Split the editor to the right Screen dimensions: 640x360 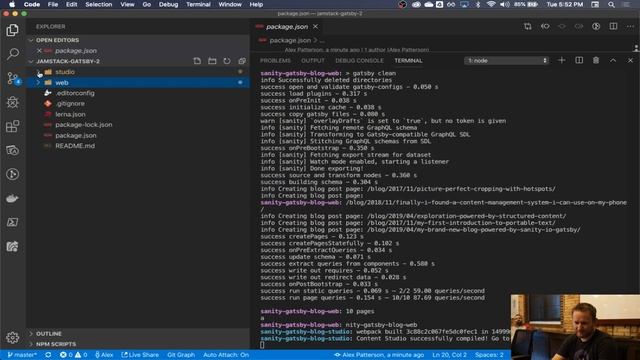tap(613, 27)
